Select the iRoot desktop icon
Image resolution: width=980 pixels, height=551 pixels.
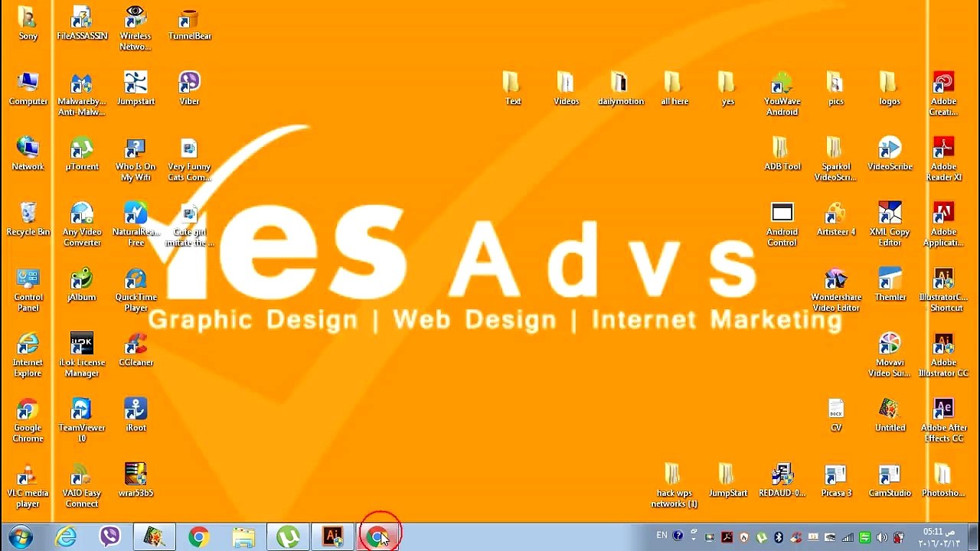point(136,416)
